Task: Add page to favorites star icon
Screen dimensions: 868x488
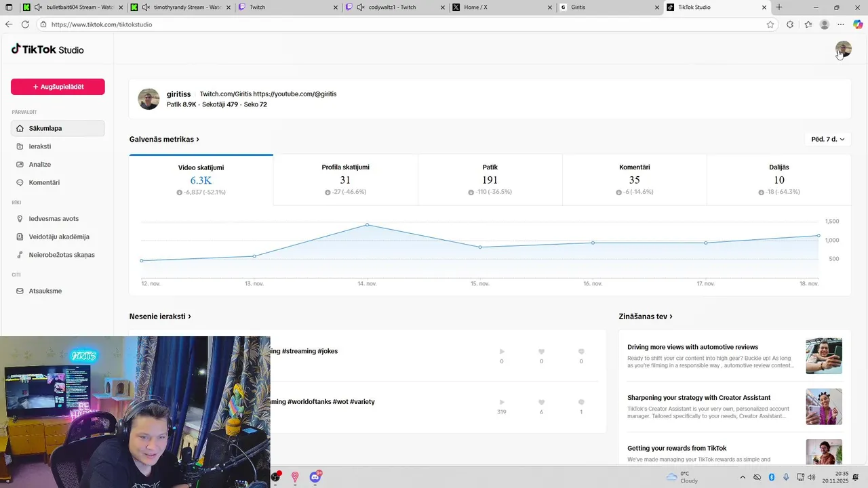Action: pos(770,24)
